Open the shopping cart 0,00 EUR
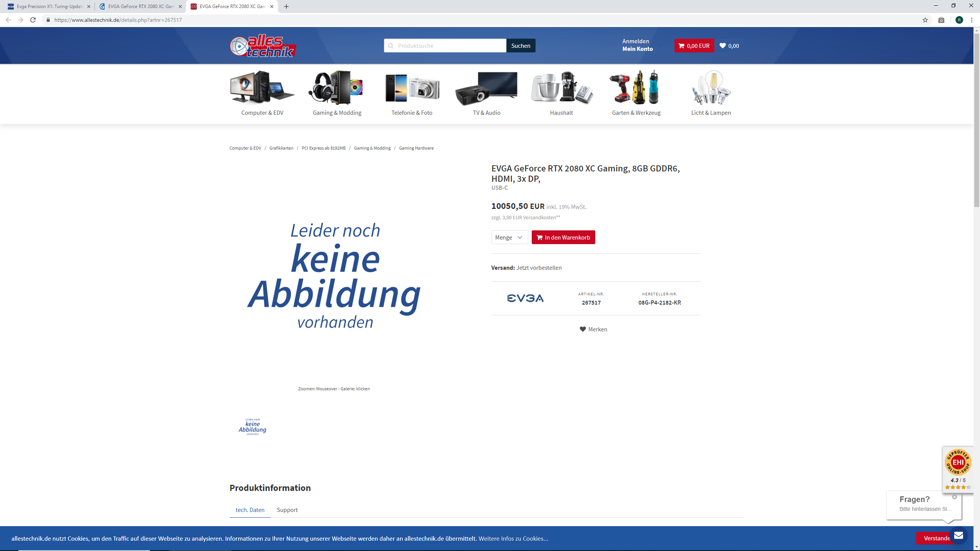This screenshot has height=551, width=980. click(x=694, y=46)
